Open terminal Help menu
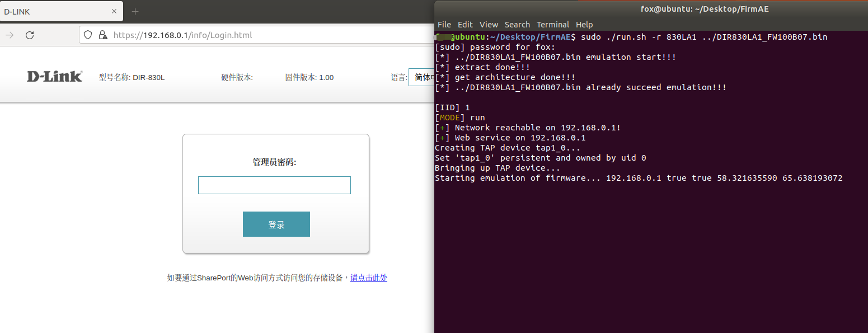 (584, 25)
